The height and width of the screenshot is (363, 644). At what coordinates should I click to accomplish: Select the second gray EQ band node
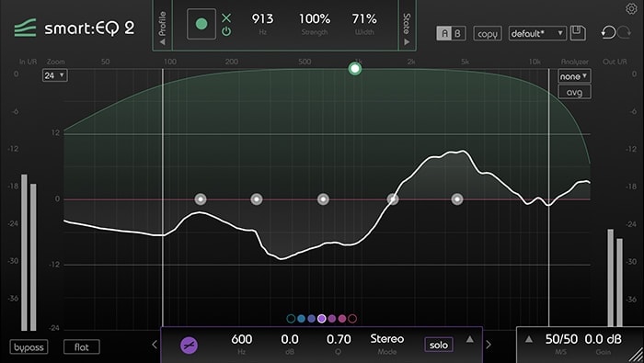(x=257, y=199)
